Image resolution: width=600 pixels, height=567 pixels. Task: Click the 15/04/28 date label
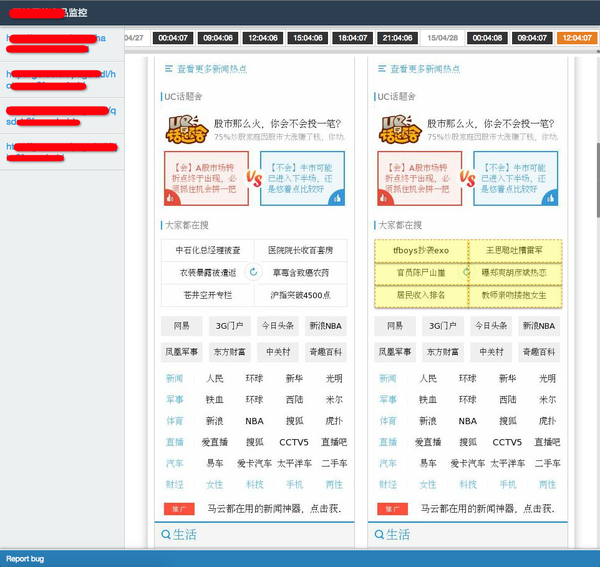pyautogui.click(x=442, y=38)
